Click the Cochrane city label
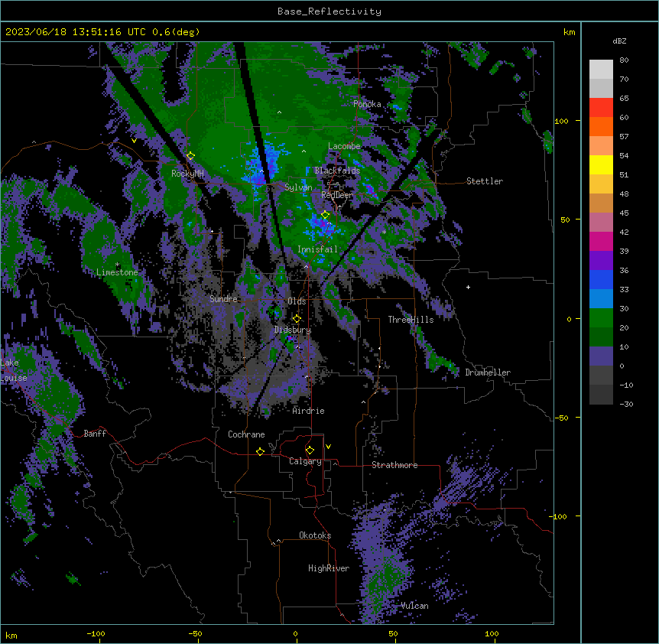The height and width of the screenshot is (644, 659). (246, 434)
